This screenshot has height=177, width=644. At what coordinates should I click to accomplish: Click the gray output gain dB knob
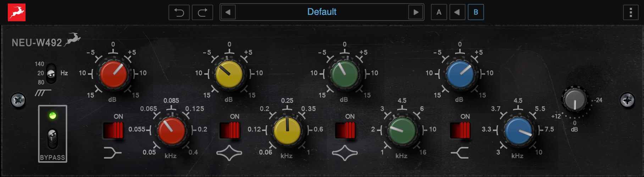(x=574, y=100)
